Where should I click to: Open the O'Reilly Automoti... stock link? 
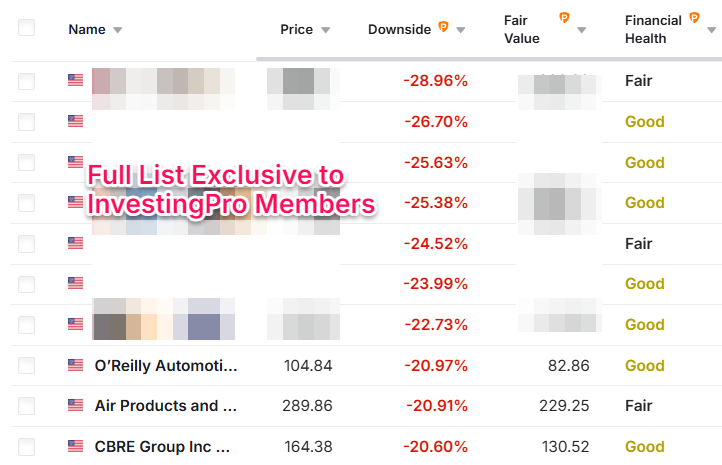click(x=166, y=366)
